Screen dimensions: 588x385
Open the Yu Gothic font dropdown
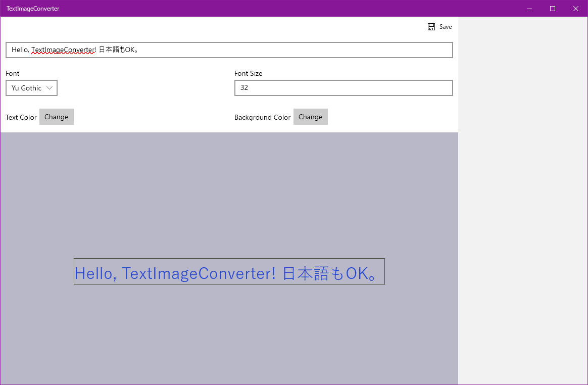(x=31, y=88)
